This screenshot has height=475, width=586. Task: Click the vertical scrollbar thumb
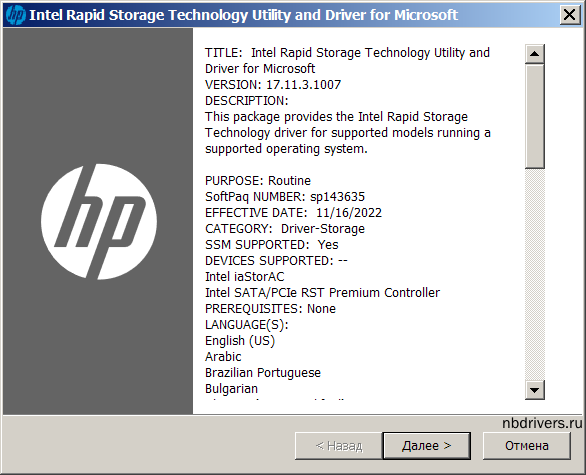[x=534, y=116]
